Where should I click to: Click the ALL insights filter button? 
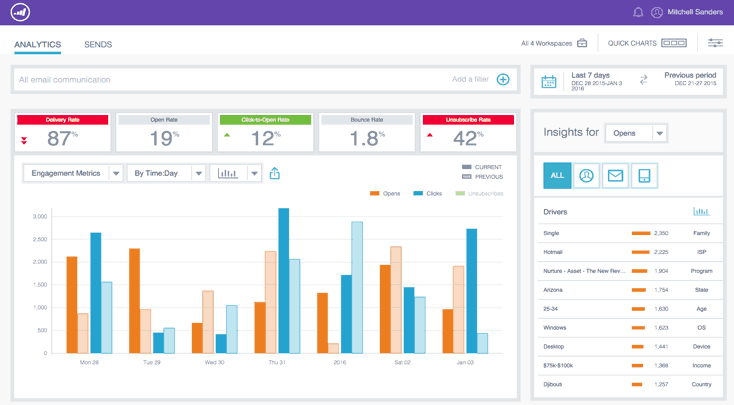click(557, 176)
